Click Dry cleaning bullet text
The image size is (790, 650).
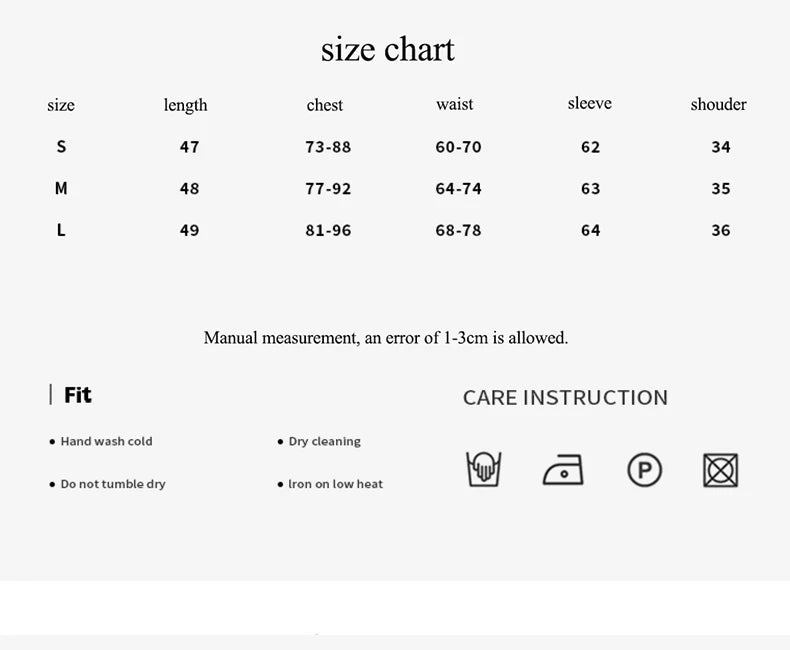(324, 441)
